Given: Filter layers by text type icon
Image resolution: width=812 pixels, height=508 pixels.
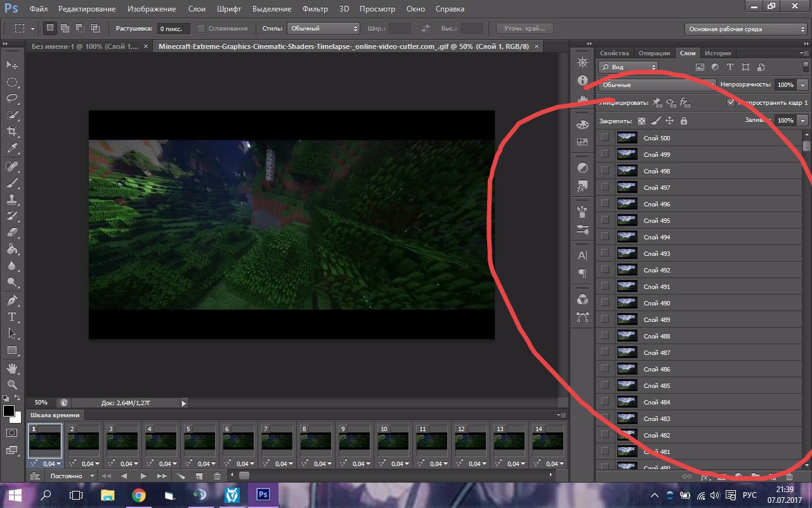Looking at the screenshot, I should pos(730,67).
